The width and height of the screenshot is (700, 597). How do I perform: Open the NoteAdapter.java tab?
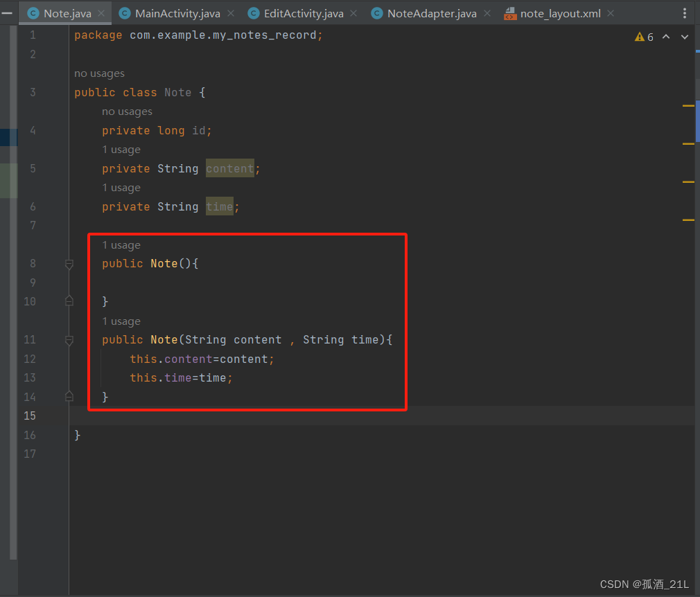click(432, 13)
